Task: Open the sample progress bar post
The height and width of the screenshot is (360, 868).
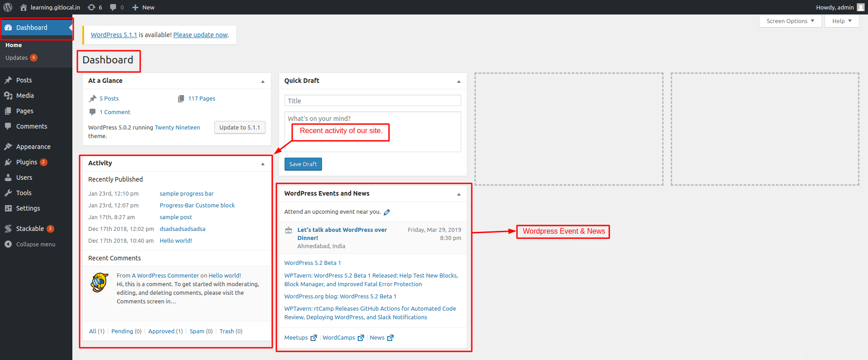Action: point(186,194)
